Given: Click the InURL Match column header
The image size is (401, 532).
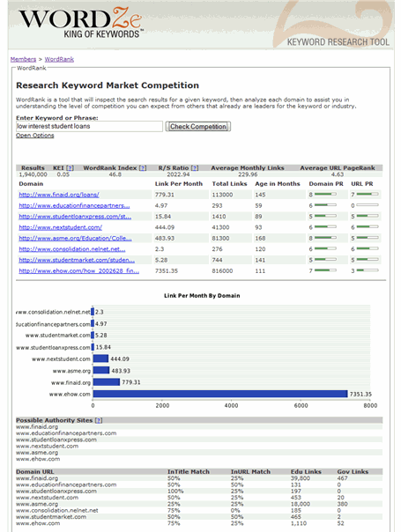Looking at the screenshot, I should [x=250, y=471].
